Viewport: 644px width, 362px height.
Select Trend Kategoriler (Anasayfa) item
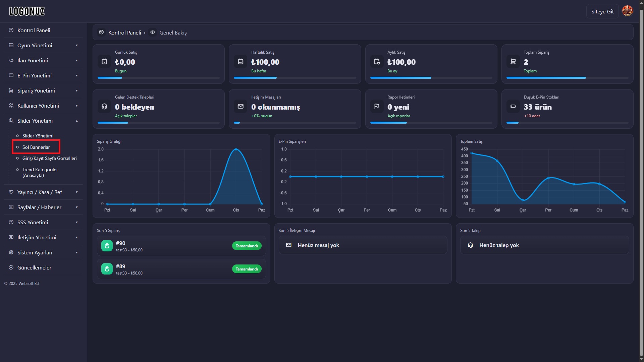[x=40, y=172]
